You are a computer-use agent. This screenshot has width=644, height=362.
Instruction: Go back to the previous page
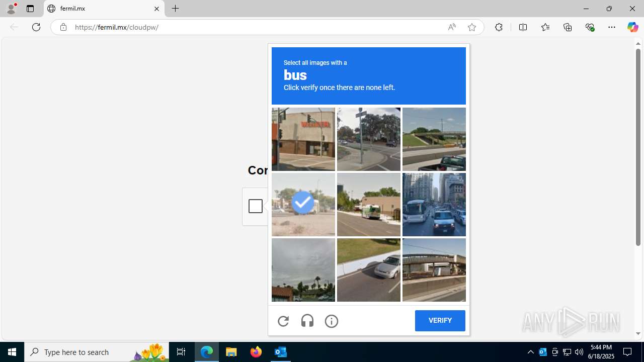(x=14, y=27)
